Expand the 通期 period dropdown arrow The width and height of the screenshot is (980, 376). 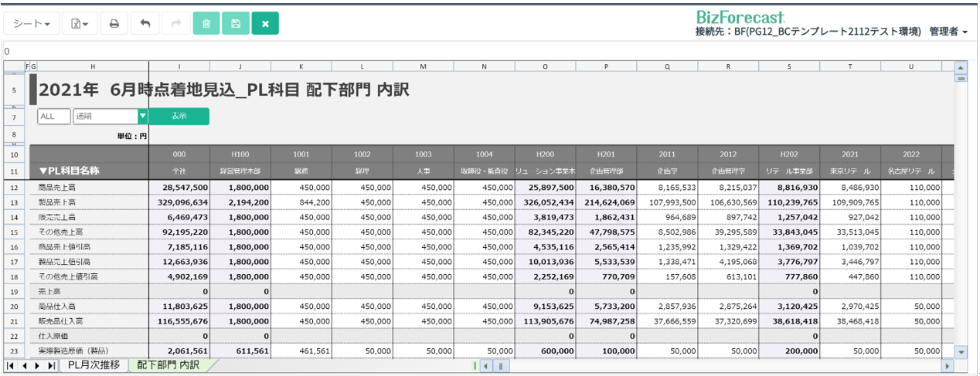click(142, 117)
